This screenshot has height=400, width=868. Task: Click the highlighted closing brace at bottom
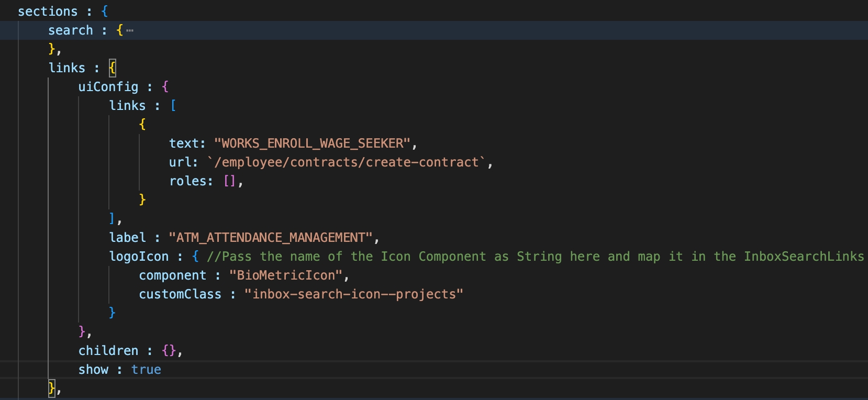(51, 388)
